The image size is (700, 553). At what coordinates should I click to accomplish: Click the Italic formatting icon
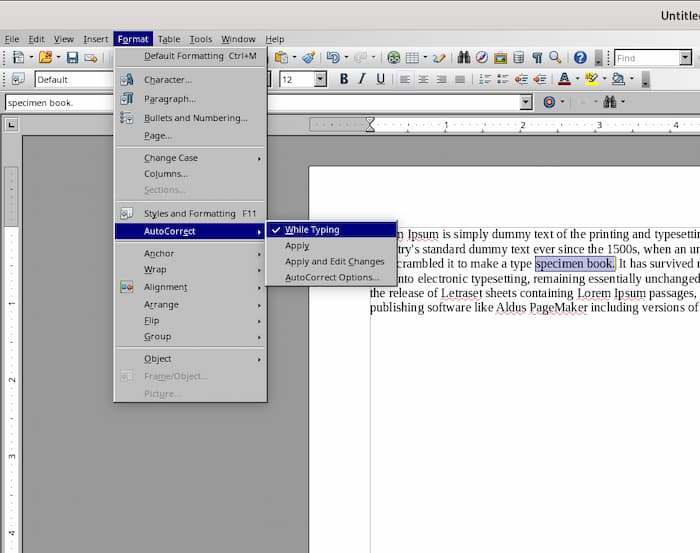[362, 79]
